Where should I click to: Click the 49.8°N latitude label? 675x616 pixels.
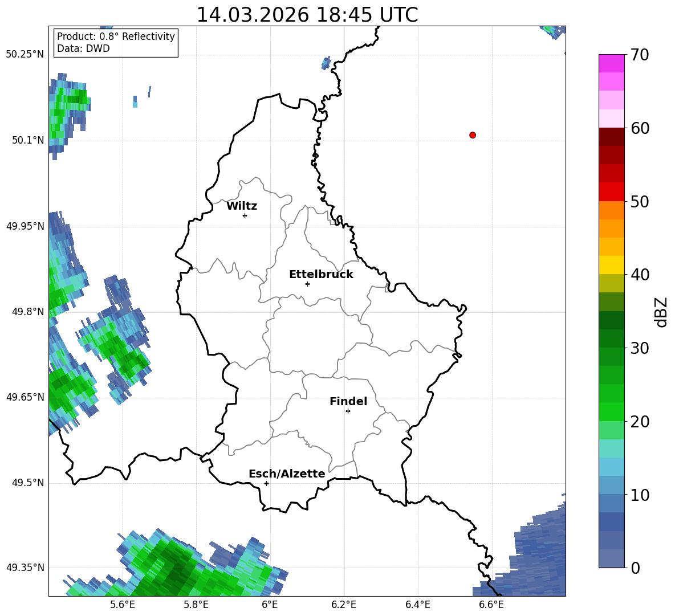pos(28,312)
